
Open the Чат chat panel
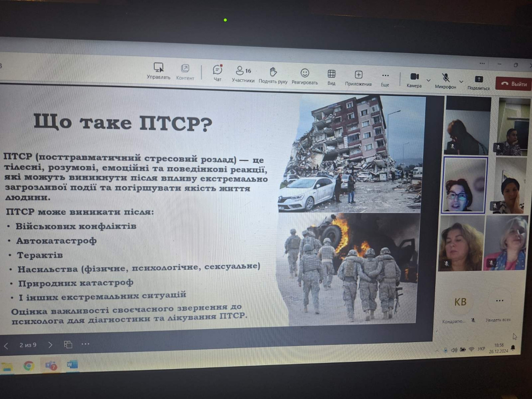(x=218, y=73)
